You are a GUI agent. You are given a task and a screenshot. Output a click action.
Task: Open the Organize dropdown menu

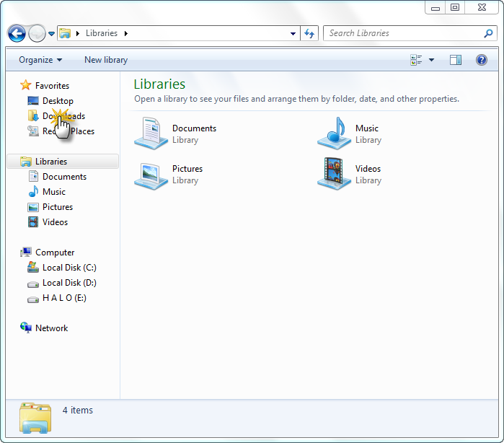pyautogui.click(x=40, y=60)
